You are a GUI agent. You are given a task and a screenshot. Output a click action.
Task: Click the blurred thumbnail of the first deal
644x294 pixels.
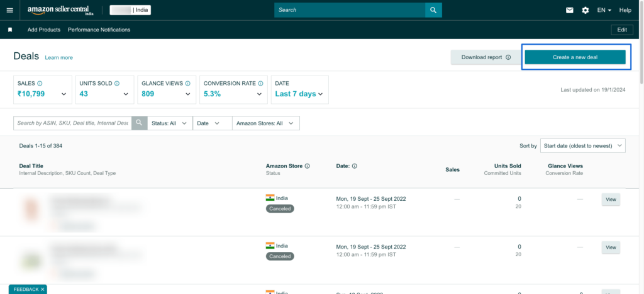click(x=31, y=208)
